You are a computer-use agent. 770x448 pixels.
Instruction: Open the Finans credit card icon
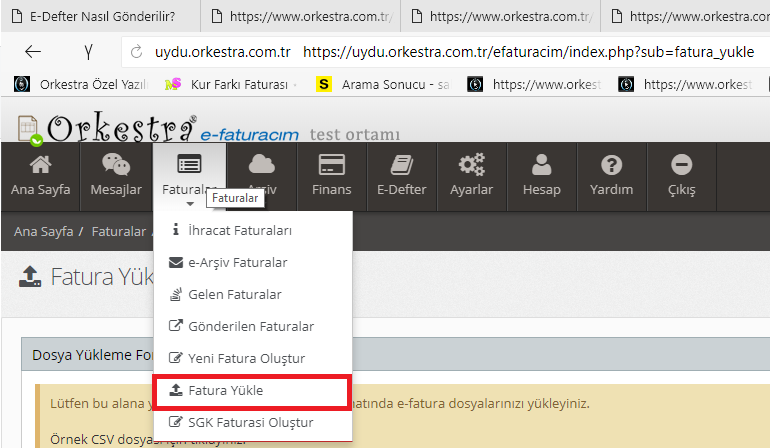coord(331,165)
